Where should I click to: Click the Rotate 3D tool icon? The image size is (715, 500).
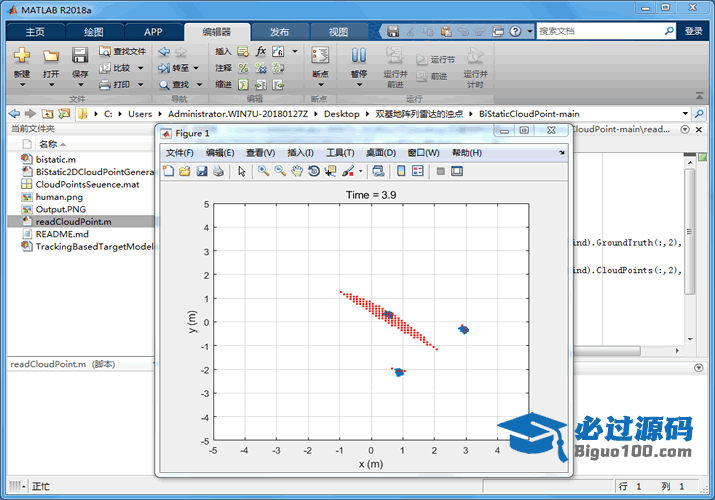pyautogui.click(x=314, y=171)
